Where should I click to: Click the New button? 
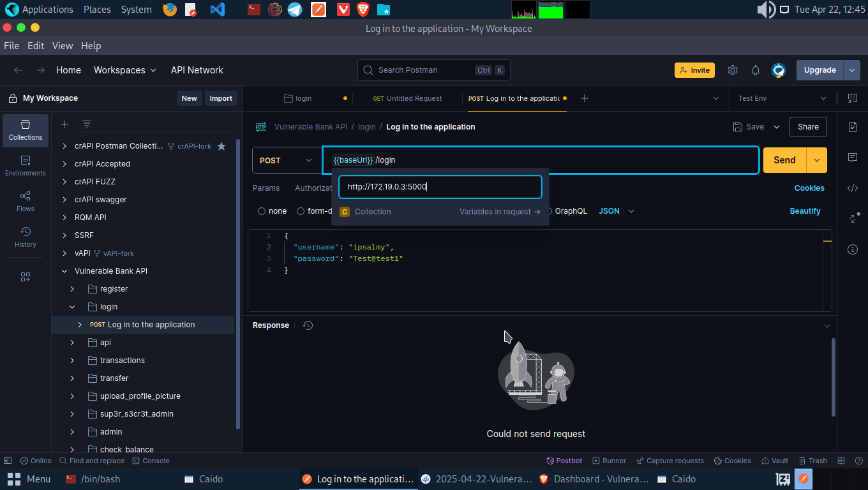click(189, 98)
